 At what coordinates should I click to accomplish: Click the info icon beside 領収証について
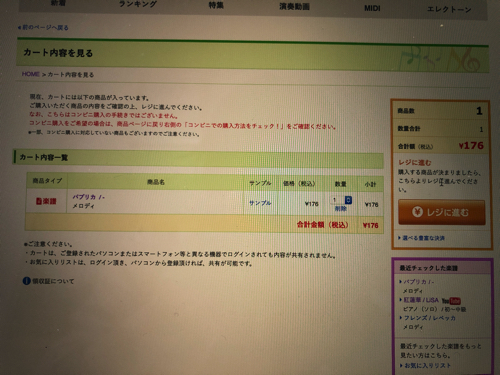pyautogui.click(x=27, y=281)
